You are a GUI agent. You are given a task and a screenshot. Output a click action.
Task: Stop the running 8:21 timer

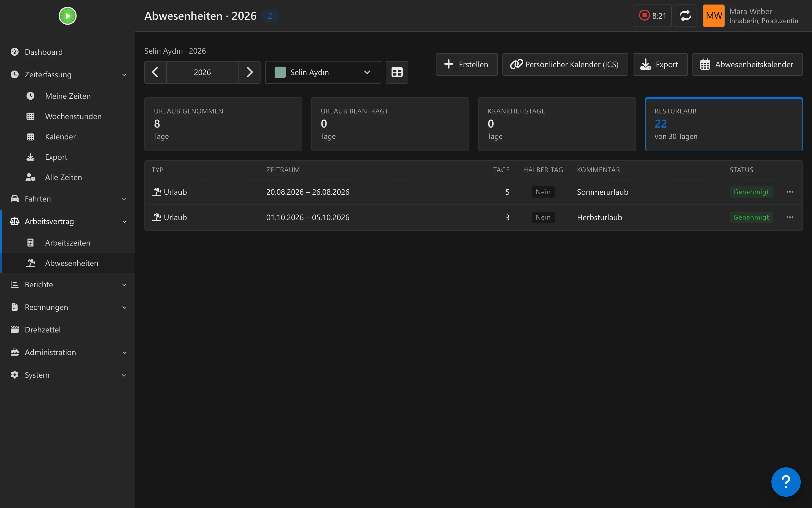[652, 16]
